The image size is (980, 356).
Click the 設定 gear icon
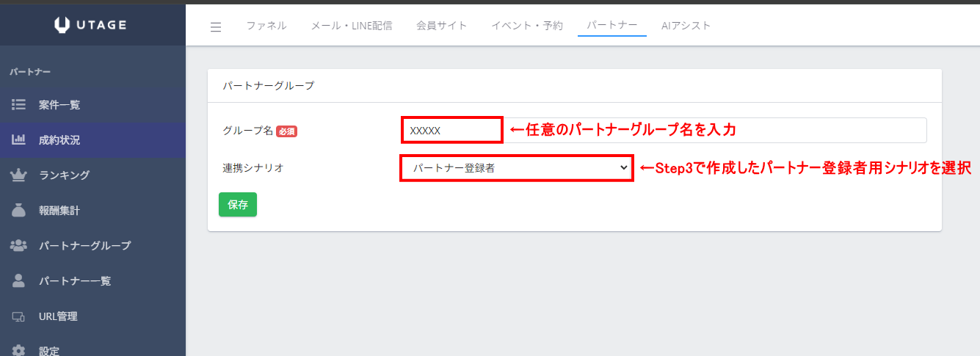[x=19, y=350]
